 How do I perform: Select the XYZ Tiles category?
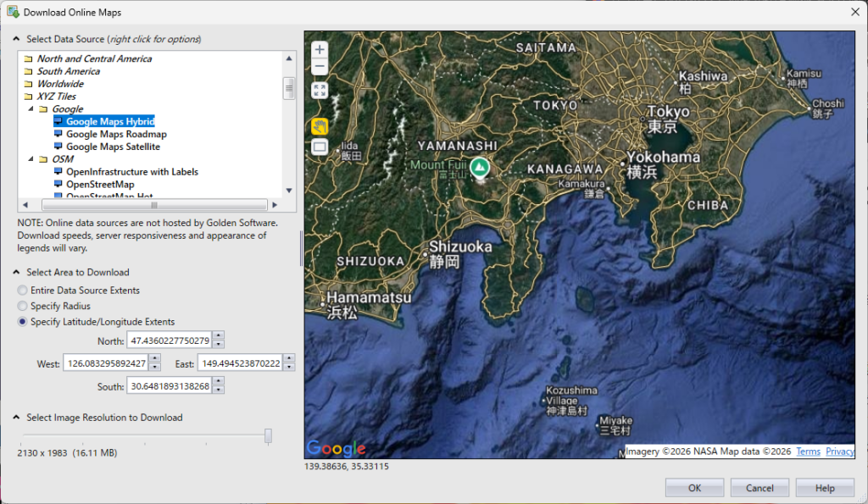tap(56, 97)
